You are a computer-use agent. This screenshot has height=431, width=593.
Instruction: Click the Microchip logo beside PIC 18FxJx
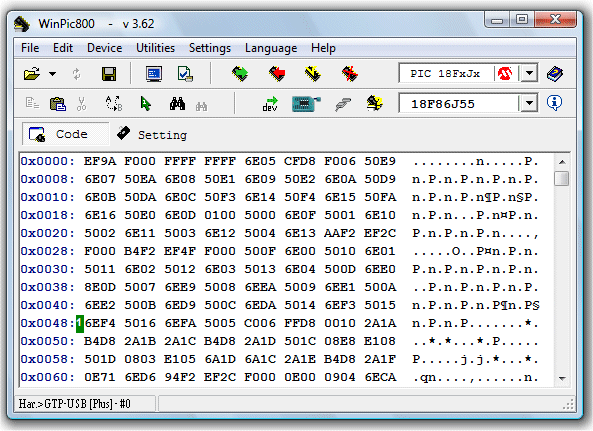coord(505,74)
